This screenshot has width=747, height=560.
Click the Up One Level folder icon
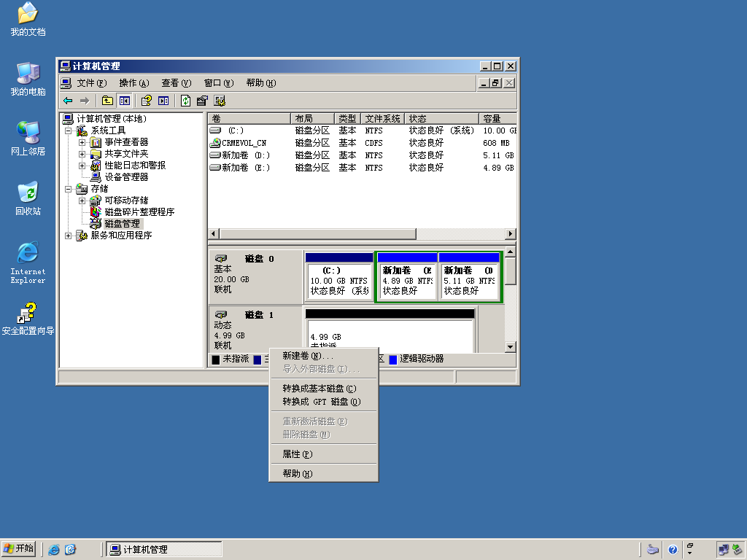tap(107, 101)
